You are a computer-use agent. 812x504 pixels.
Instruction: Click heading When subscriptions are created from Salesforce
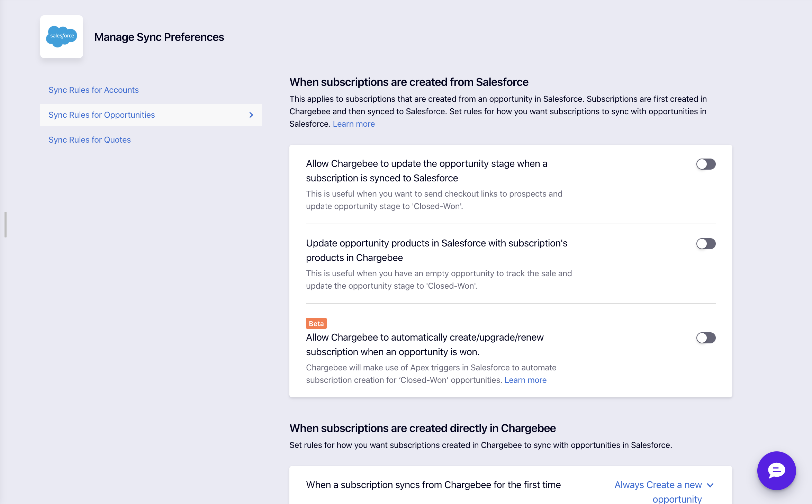[x=409, y=82]
